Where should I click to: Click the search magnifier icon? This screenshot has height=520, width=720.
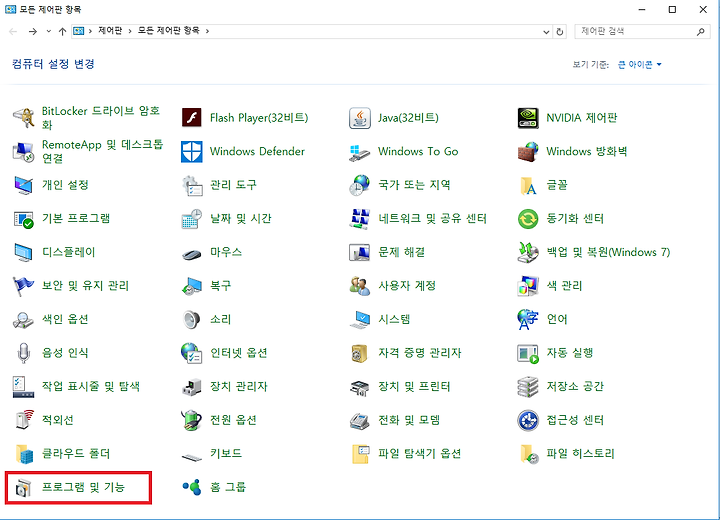(700, 32)
